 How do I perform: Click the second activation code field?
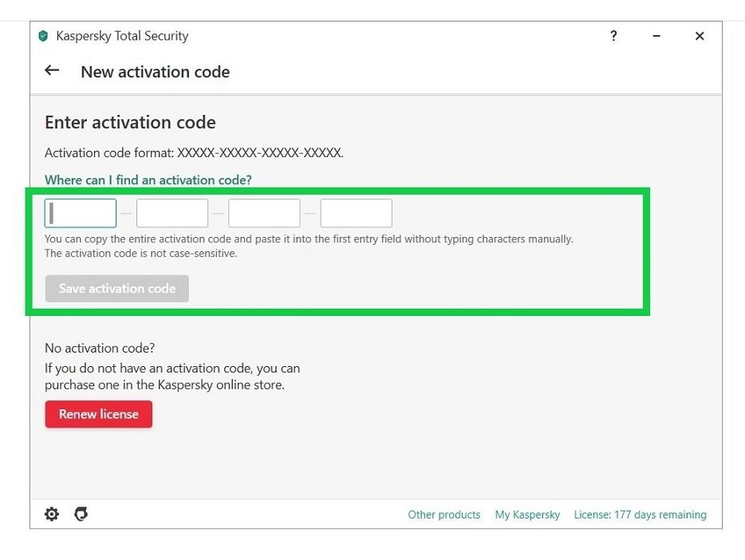pyautogui.click(x=172, y=214)
